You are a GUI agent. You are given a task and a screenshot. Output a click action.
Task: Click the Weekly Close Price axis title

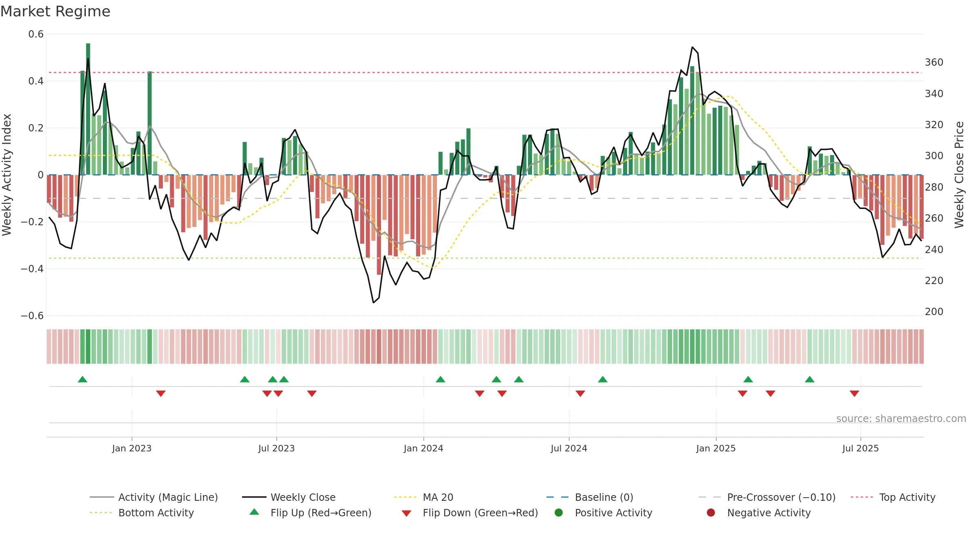tap(959, 175)
